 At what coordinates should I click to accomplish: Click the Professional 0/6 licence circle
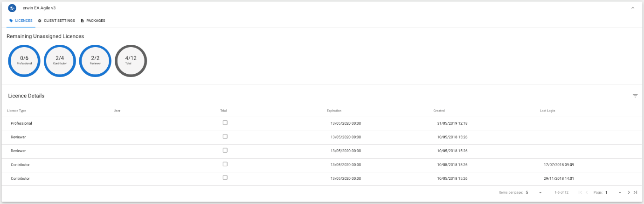(x=24, y=60)
